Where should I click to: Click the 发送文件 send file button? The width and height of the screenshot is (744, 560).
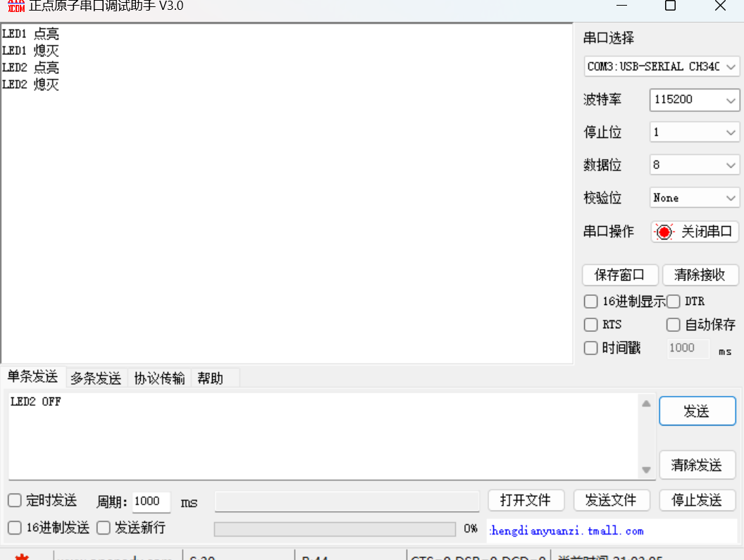click(611, 500)
